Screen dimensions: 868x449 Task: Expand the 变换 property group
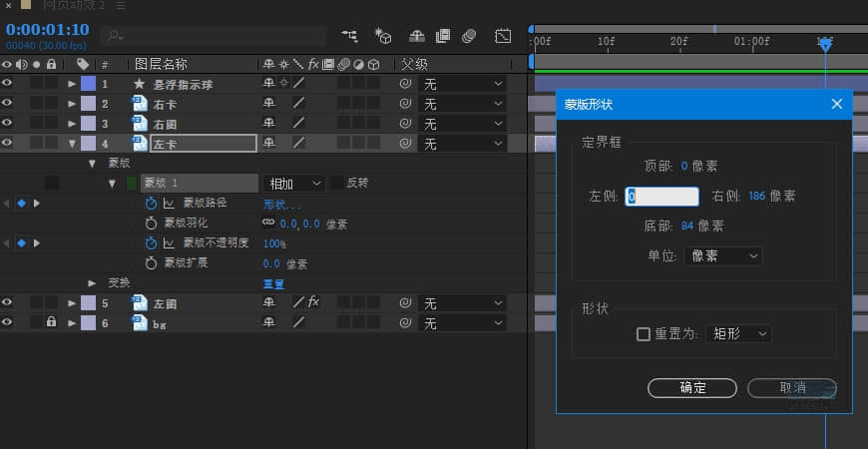[92, 282]
